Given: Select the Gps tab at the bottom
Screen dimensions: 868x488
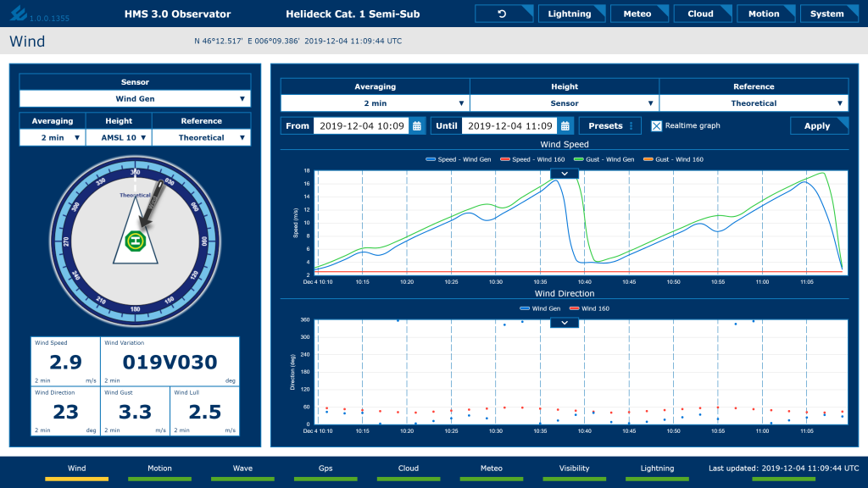Looking at the screenshot, I should [x=325, y=468].
